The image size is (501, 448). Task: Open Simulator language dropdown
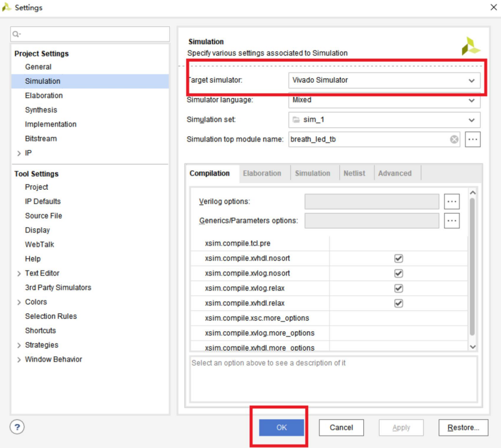click(471, 100)
